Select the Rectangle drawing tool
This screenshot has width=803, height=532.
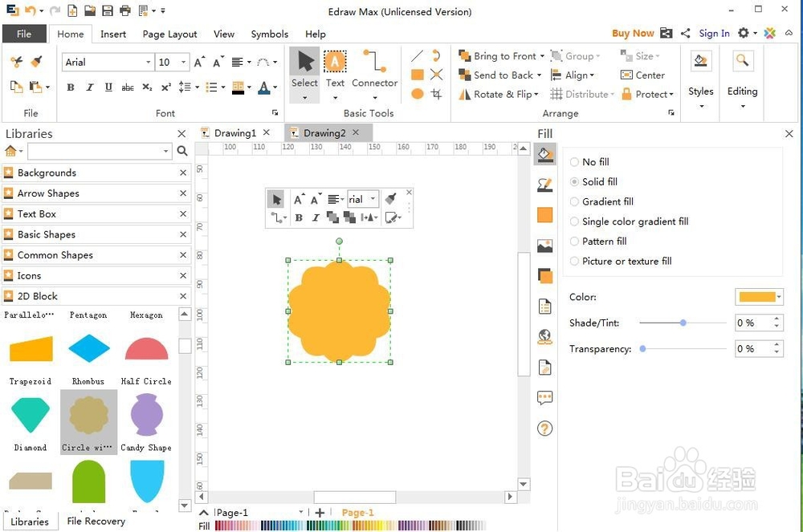pos(418,75)
